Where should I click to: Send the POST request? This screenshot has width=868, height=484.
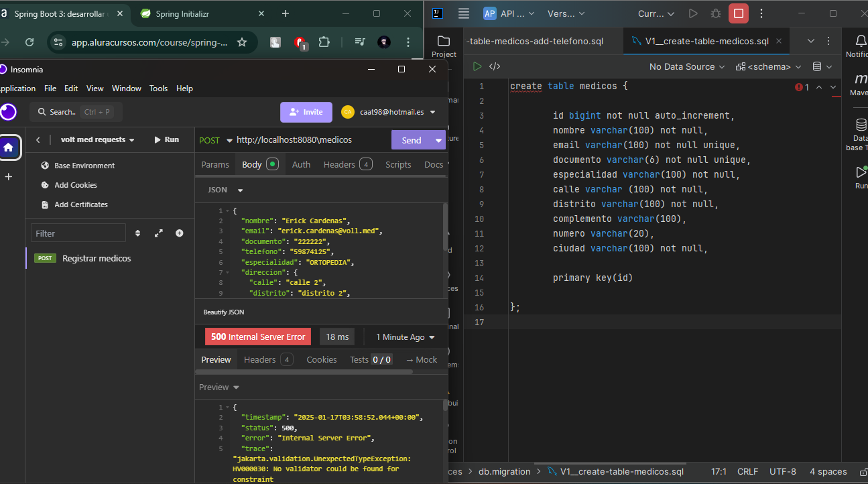tap(412, 140)
